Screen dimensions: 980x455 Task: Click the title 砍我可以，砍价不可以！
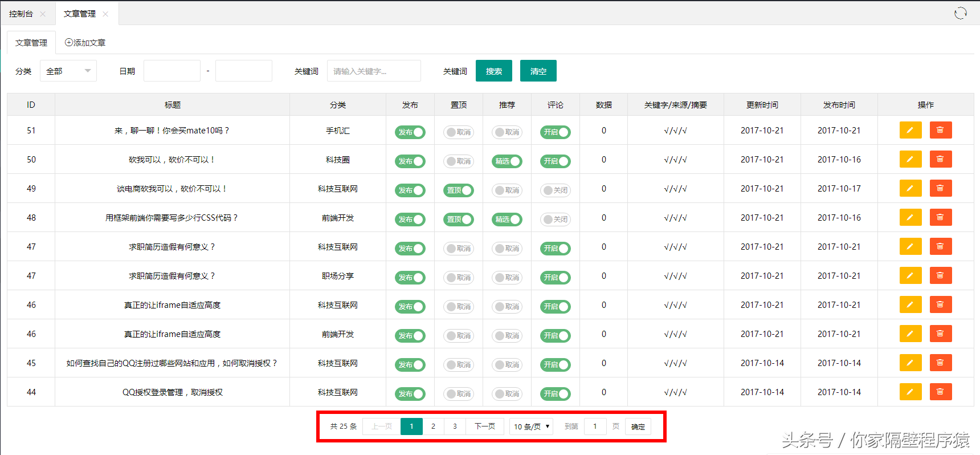pyautogui.click(x=172, y=160)
